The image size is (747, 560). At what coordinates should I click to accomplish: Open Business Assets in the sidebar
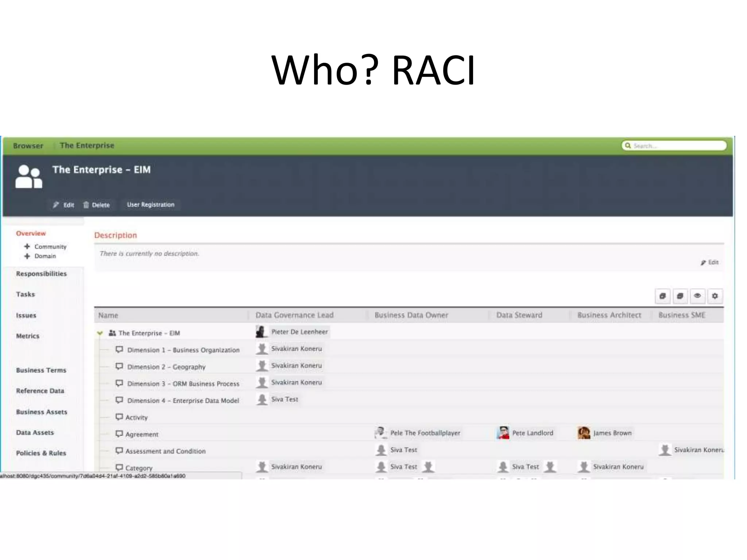click(x=42, y=412)
